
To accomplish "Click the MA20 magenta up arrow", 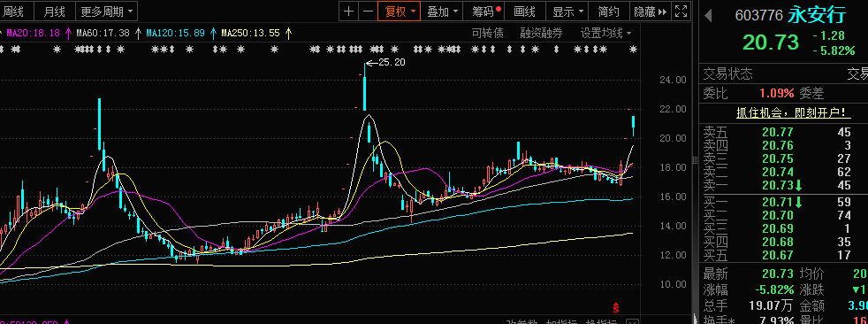I will click(x=68, y=34).
